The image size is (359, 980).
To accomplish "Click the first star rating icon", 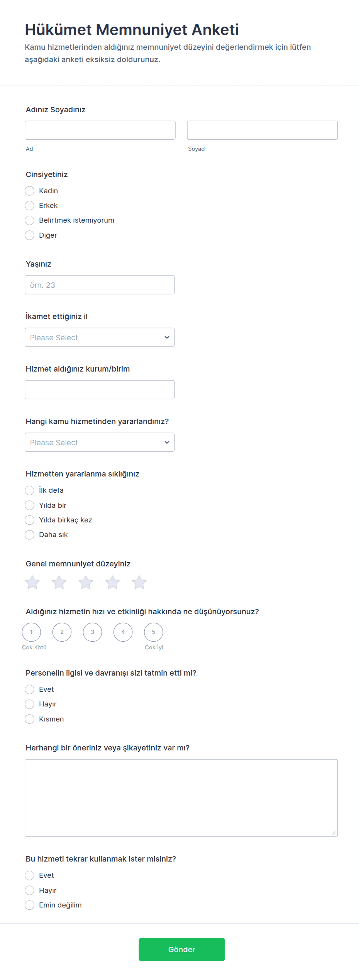I will (x=32, y=583).
